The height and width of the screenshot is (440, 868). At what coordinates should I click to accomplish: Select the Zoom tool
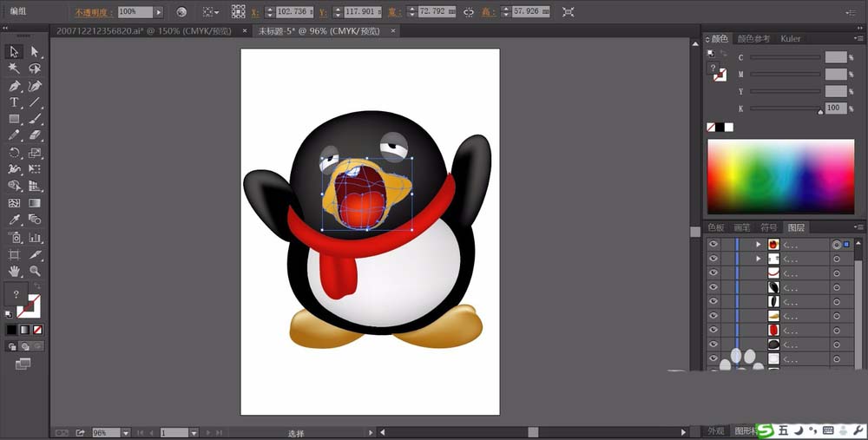(35, 271)
